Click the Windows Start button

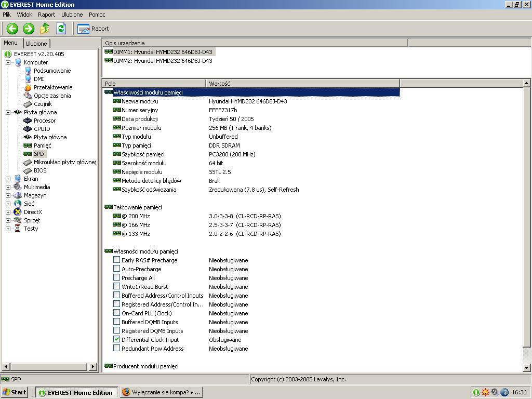[14, 393]
